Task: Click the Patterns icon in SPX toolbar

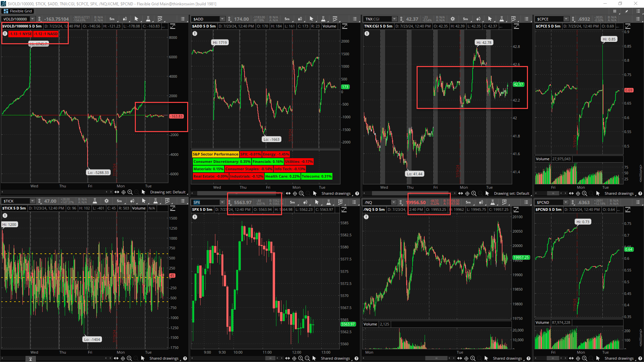Action: tap(340, 202)
